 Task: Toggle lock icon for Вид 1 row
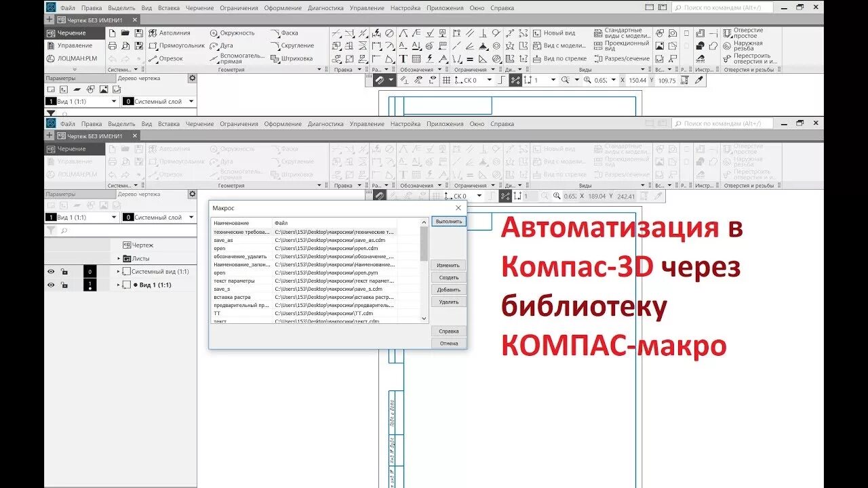coord(64,285)
